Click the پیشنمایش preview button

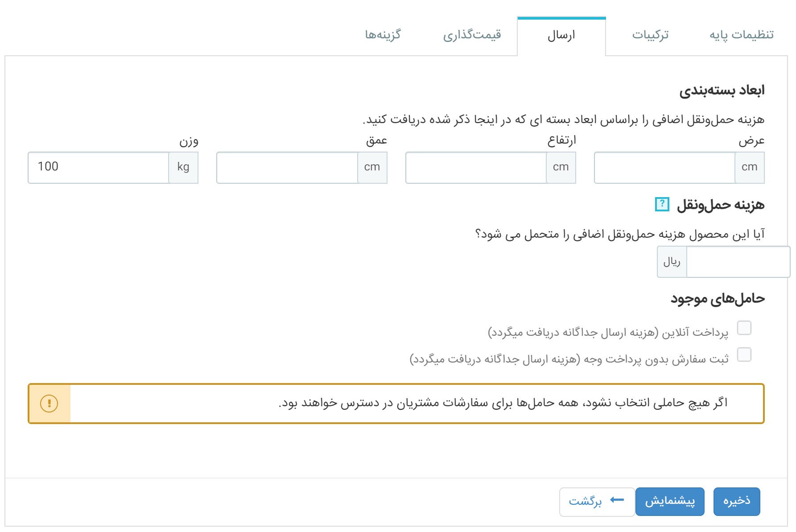point(670,501)
